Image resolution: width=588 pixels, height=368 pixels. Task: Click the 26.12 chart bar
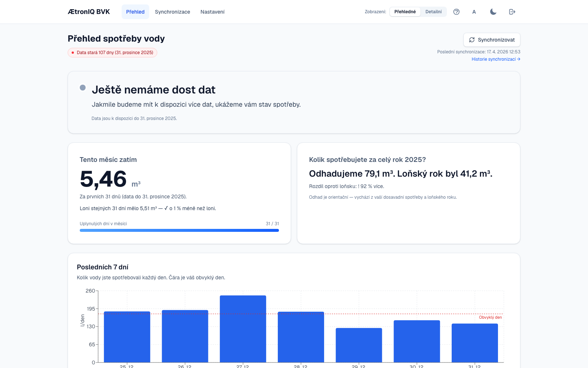click(x=185, y=336)
